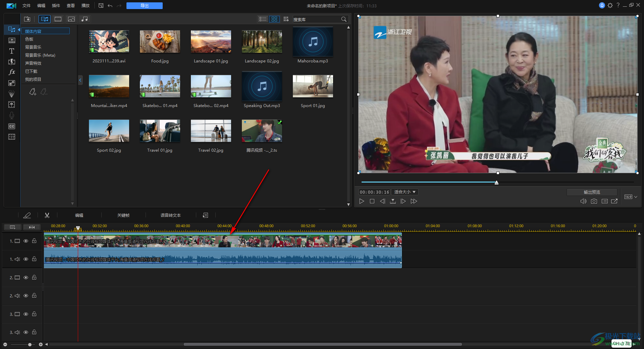This screenshot has height=349, width=644.
Task: Click the timeline horizontal scrollbar
Action: [x=323, y=344]
